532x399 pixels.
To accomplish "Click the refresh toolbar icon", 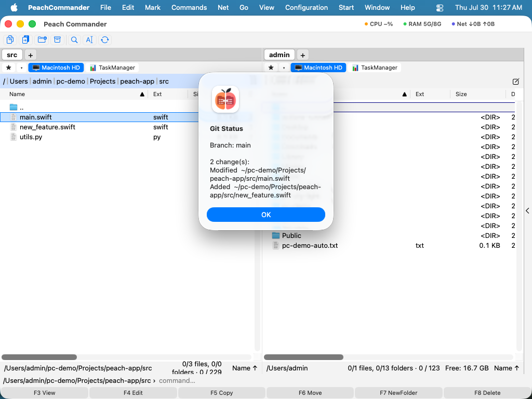I will click(105, 39).
